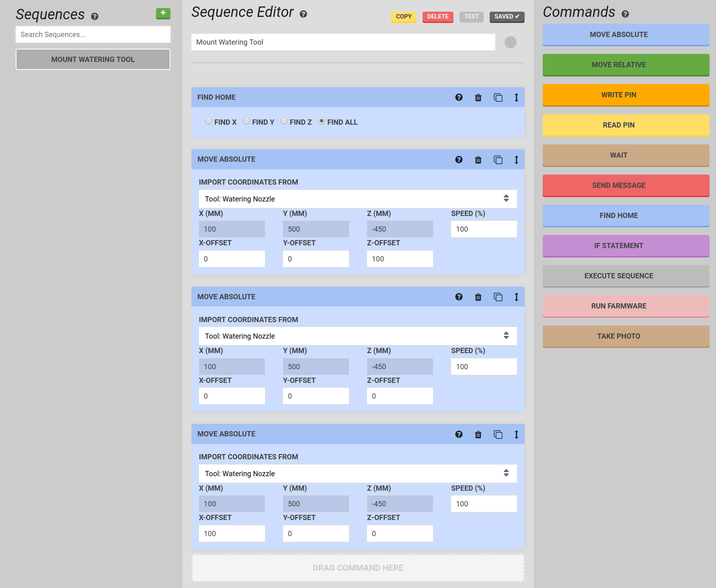Delete the Find Home step with trash icon

tap(478, 97)
